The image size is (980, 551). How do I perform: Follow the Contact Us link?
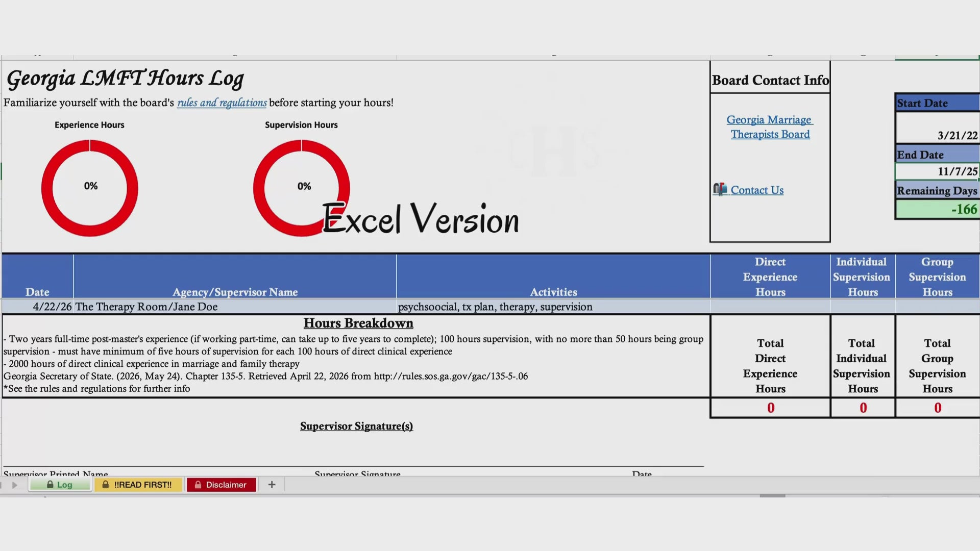click(757, 190)
